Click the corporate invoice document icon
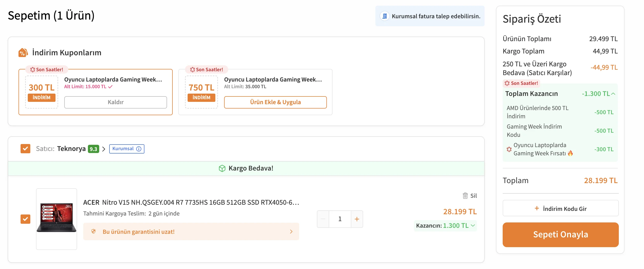Screen dimensions: 644x269 384,16
